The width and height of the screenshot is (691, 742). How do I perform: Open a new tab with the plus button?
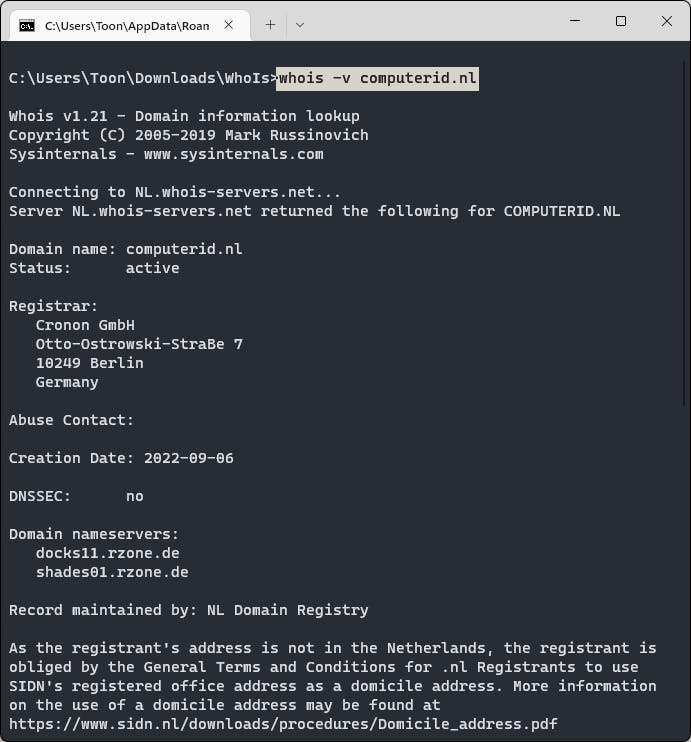click(270, 25)
